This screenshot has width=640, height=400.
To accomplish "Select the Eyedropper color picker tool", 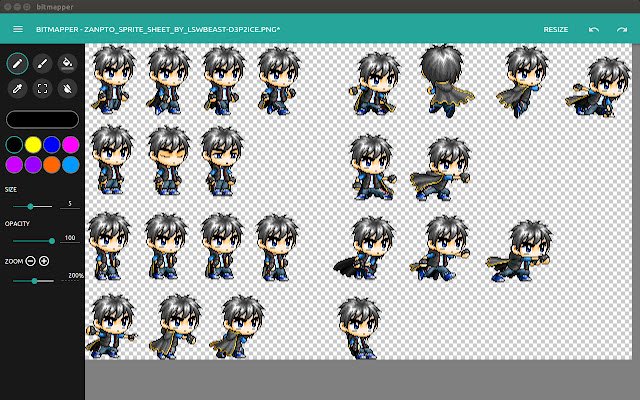I will click(x=17, y=89).
